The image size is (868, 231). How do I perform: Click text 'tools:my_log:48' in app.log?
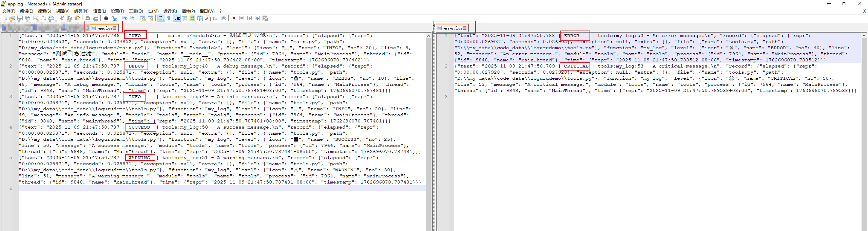tap(185, 66)
